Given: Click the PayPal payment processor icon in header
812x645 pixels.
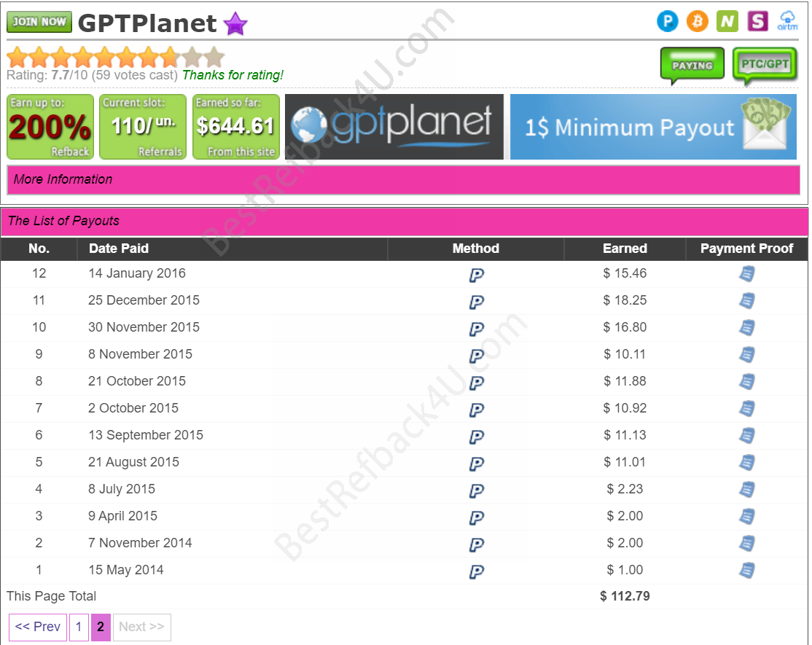Looking at the screenshot, I should tap(668, 21).
